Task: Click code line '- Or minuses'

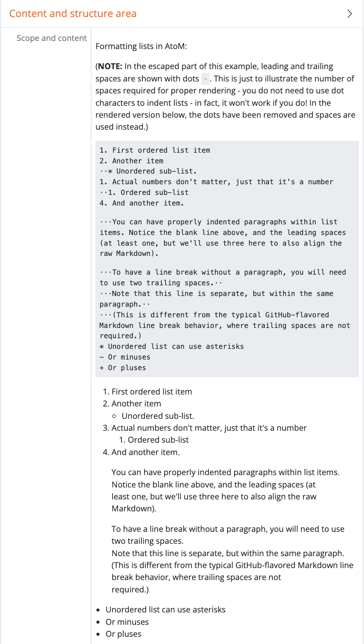Action: pyautogui.click(x=125, y=357)
